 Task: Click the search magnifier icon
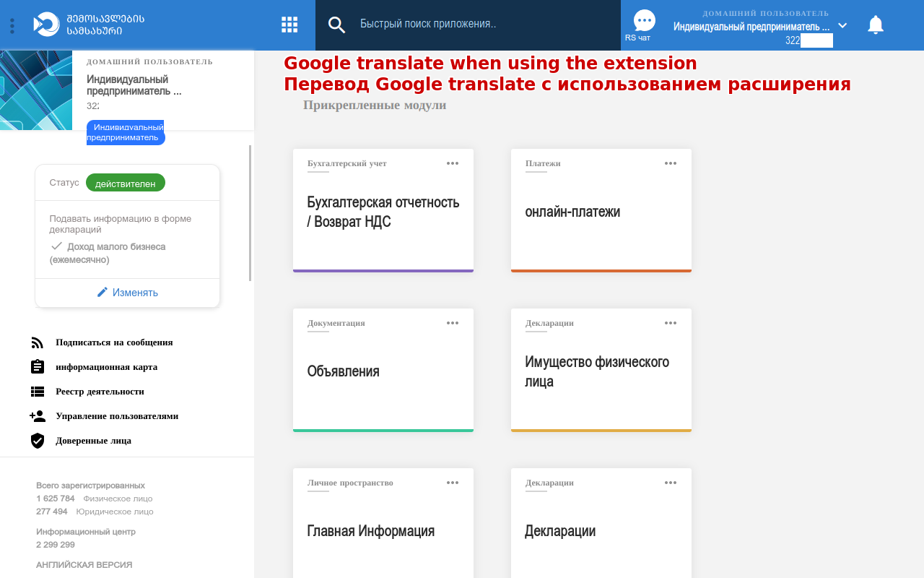pos(336,24)
